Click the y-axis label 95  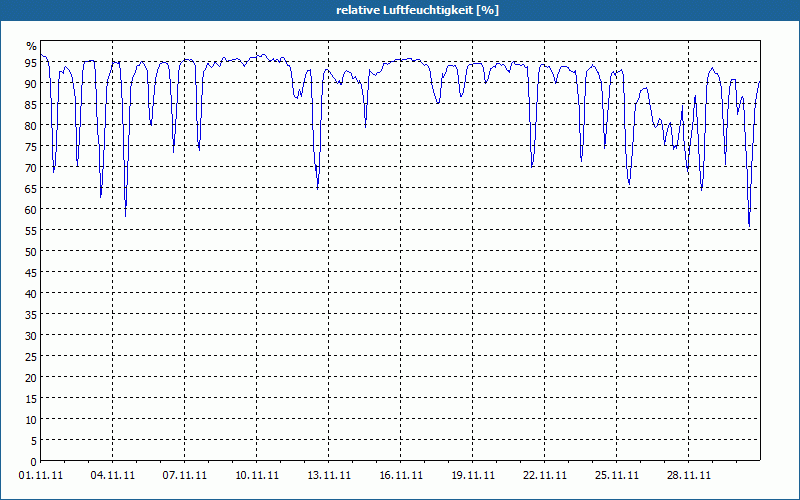pos(31,62)
